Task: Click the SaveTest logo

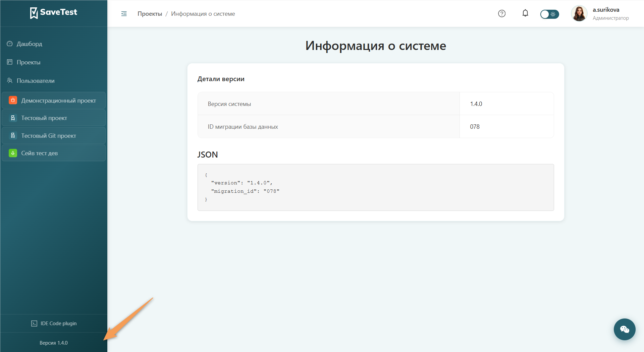Action: [54, 13]
